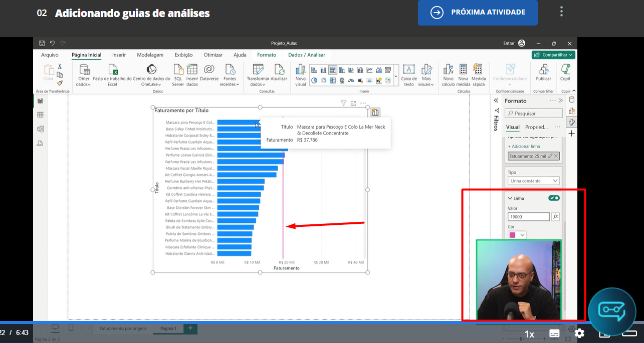Click the Atualizar refresh icon
This screenshot has width=644, height=343.
(279, 69)
